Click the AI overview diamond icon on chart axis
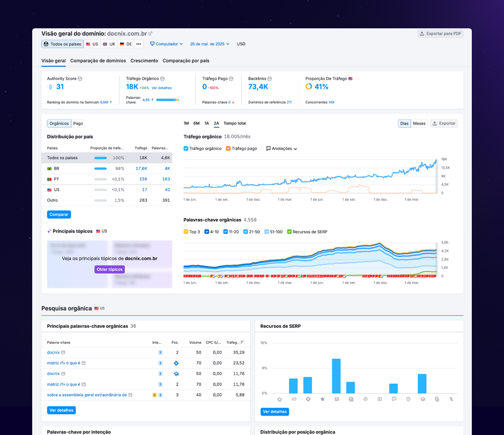The width and height of the screenshot is (504, 435). tap(308, 399)
